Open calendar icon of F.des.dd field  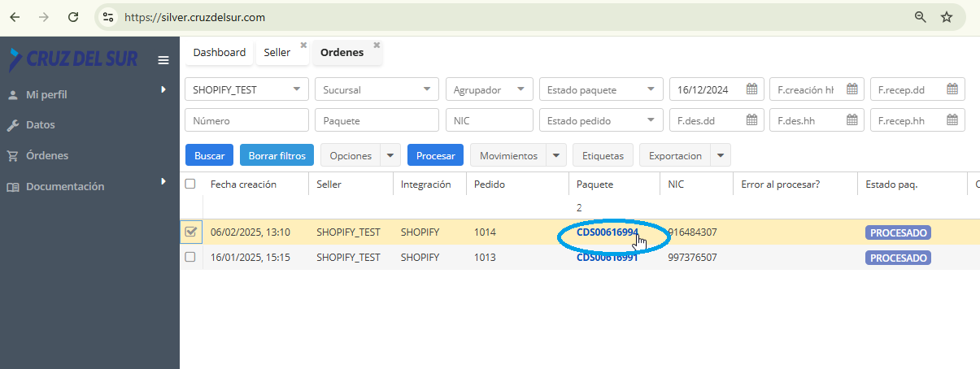(752, 120)
